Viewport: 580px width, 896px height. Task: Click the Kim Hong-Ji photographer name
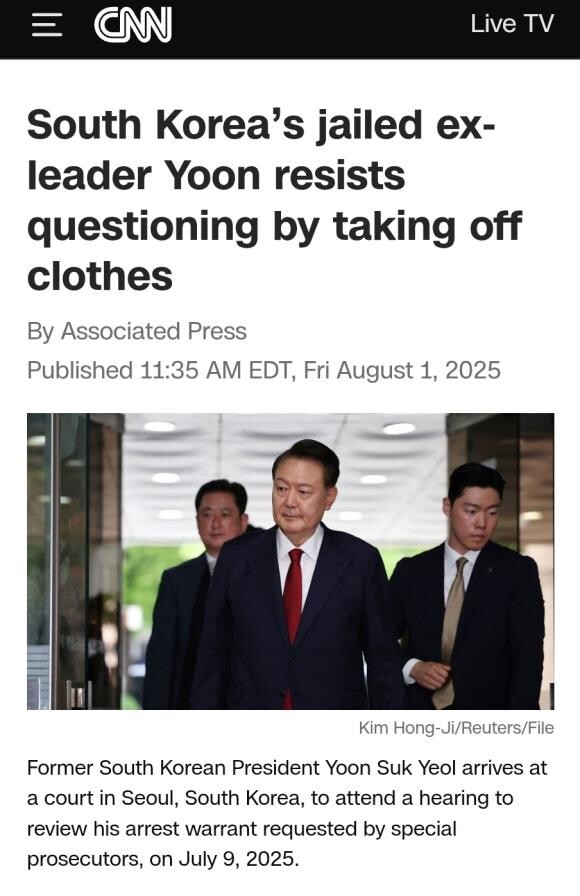[x=408, y=728]
